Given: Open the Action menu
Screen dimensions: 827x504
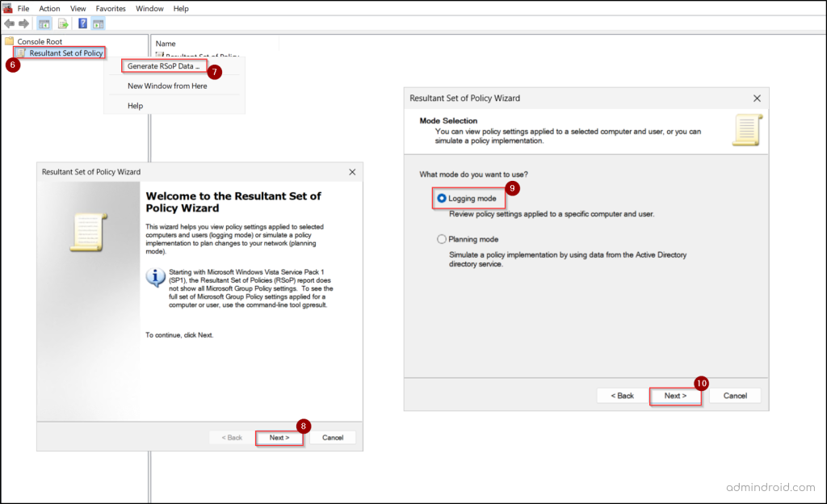Looking at the screenshot, I should pyautogui.click(x=49, y=8).
